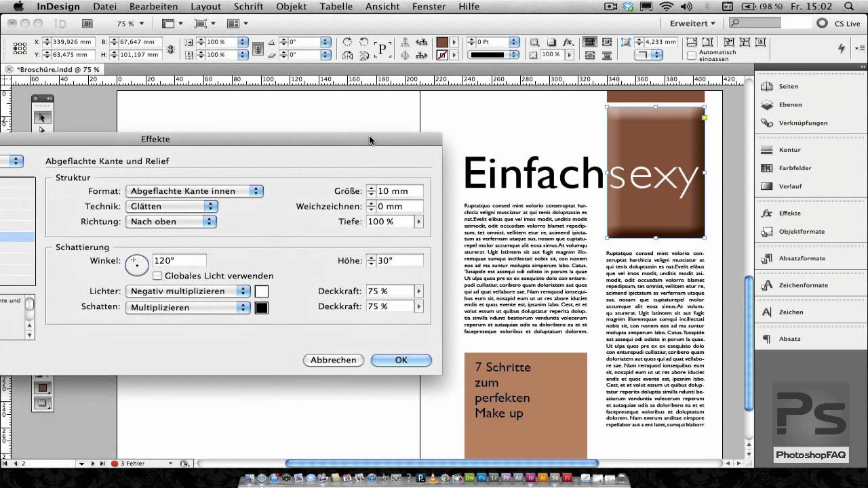Screen dimensions: 868x488
Task: Select the Selection arrow tool
Action: click(x=42, y=118)
